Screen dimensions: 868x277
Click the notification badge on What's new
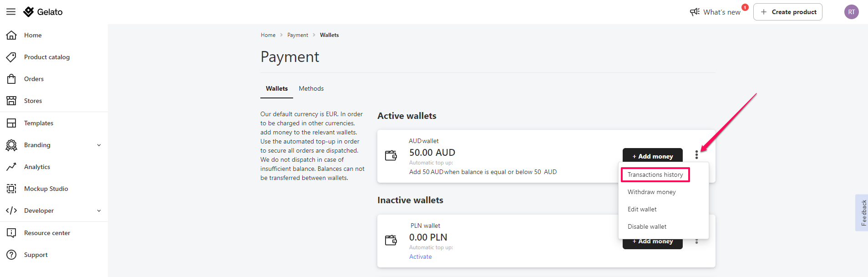[745, 7]
